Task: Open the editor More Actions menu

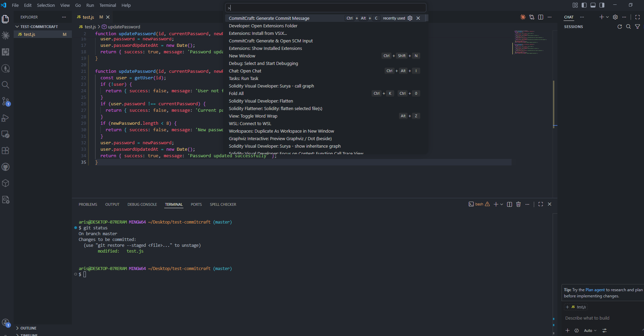Action: click(x=550, y=17)
